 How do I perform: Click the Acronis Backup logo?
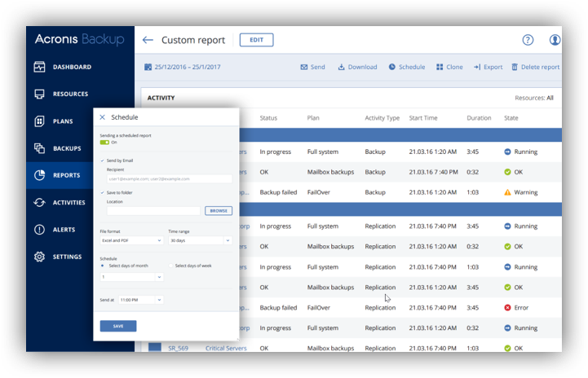point(79,39)
